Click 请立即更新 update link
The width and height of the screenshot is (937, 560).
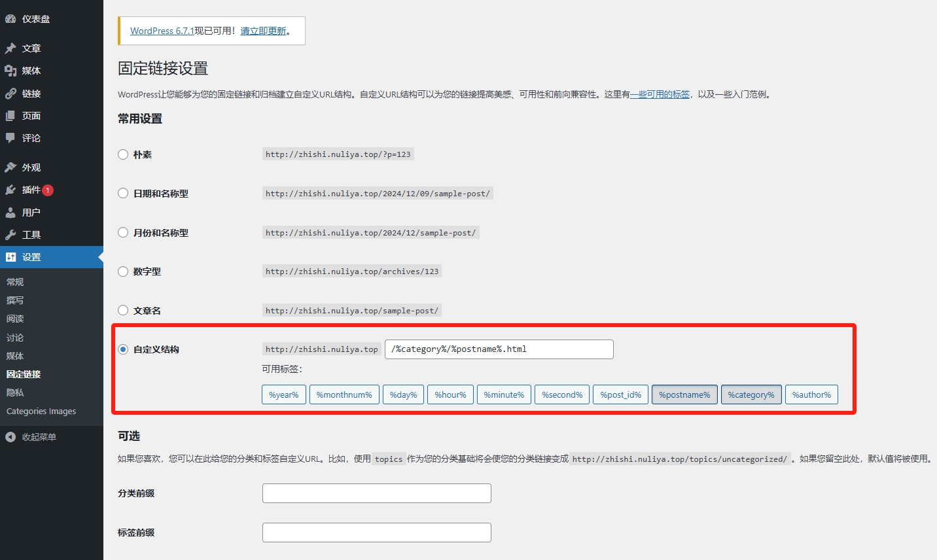pyautogui.click(x=263, y=31)
